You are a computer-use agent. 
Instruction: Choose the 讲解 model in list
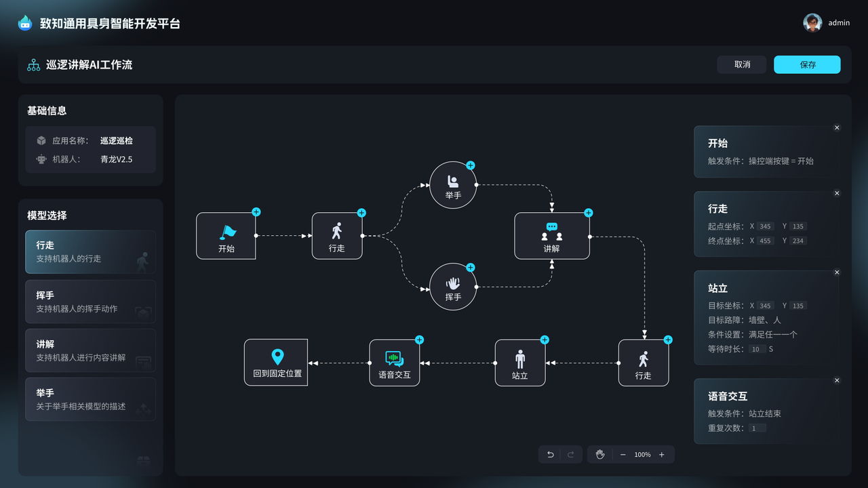tap(90, 350)
